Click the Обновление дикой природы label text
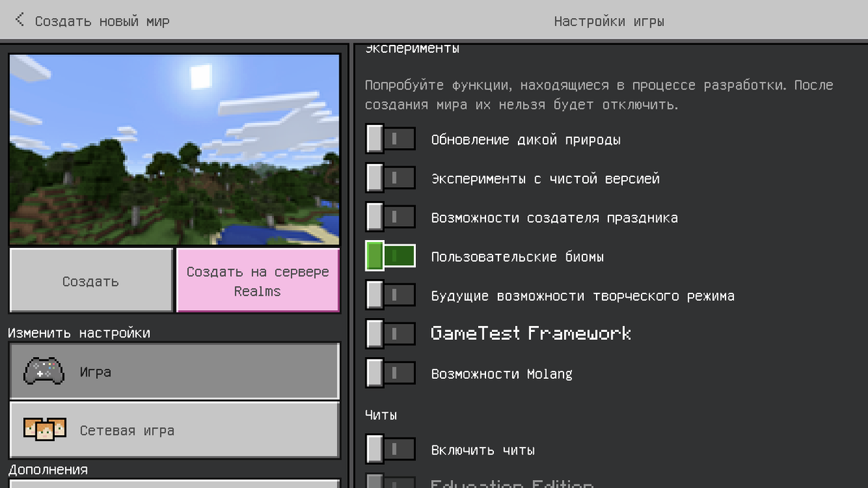Image resolution: width=868 pixels, height=488 pixels. coord(526,140)
